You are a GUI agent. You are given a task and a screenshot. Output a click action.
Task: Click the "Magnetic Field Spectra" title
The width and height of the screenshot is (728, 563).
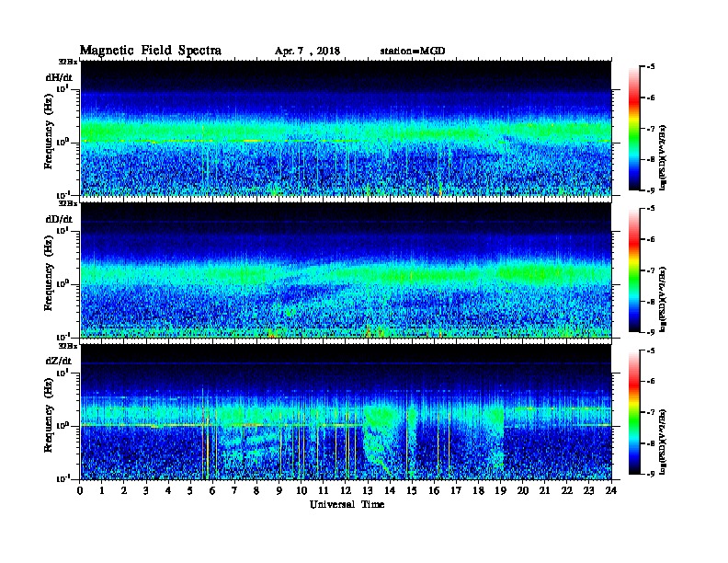tap(150, 51)
